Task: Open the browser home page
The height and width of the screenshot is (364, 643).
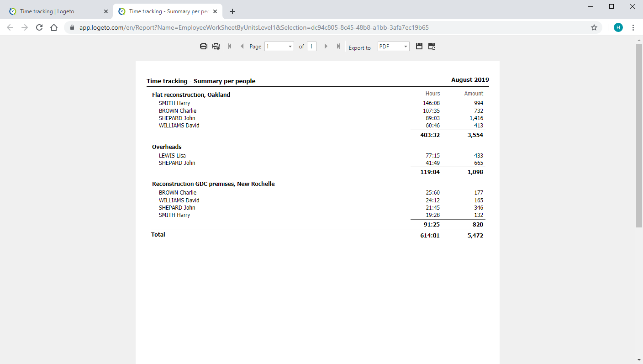Action: (x=54, y=27)
